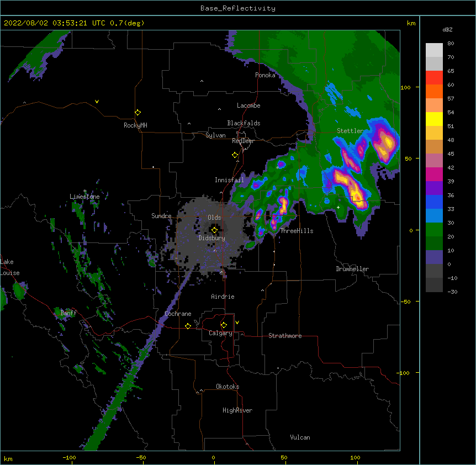Pick the blue 33-36 dBZ legend swatch

click(434, 202)
